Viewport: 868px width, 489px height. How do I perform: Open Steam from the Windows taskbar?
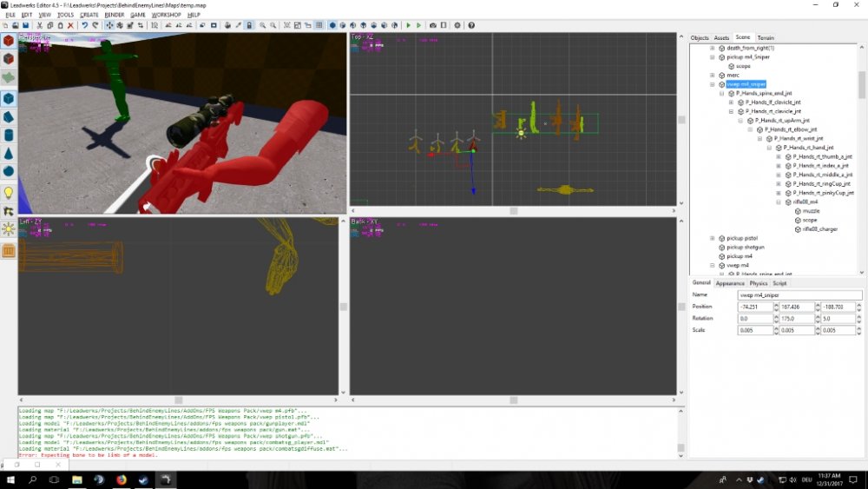[x=142, y=479]
